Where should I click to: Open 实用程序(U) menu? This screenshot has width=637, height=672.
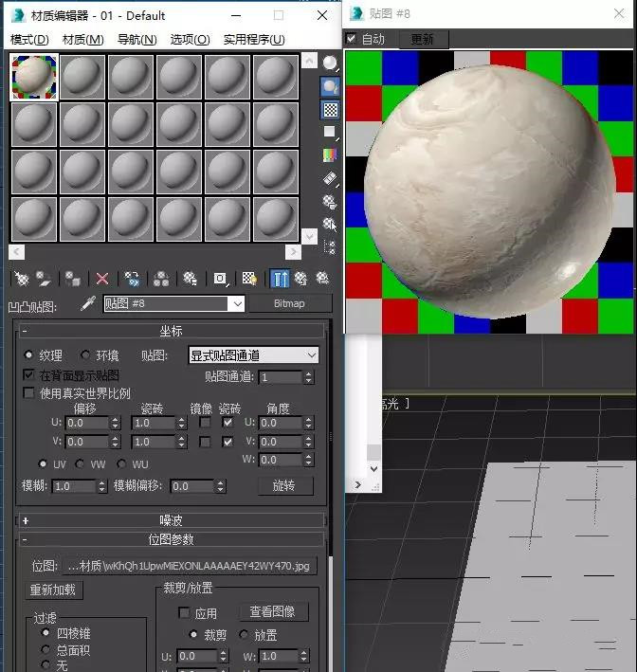[x=254, y=40]
